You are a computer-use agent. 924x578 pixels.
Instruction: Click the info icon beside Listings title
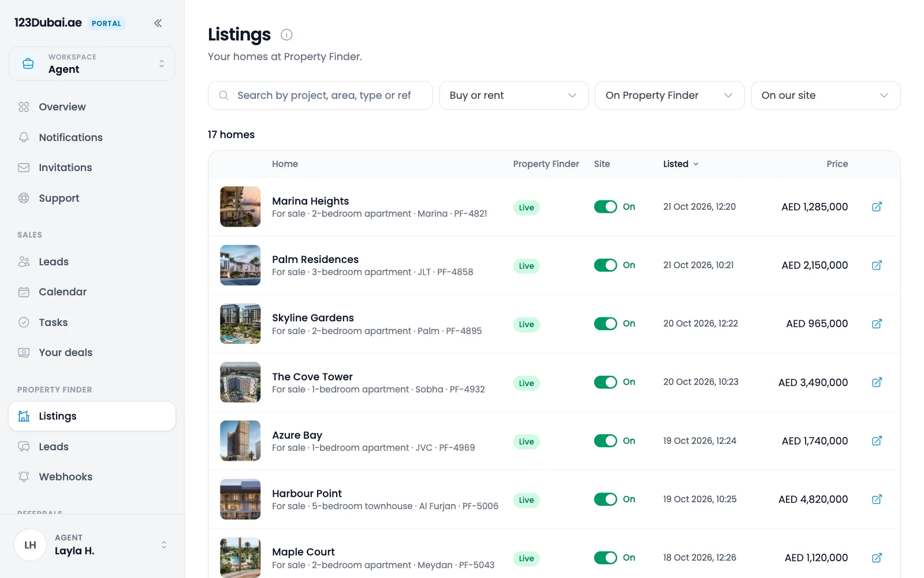[x=286, y=35]
